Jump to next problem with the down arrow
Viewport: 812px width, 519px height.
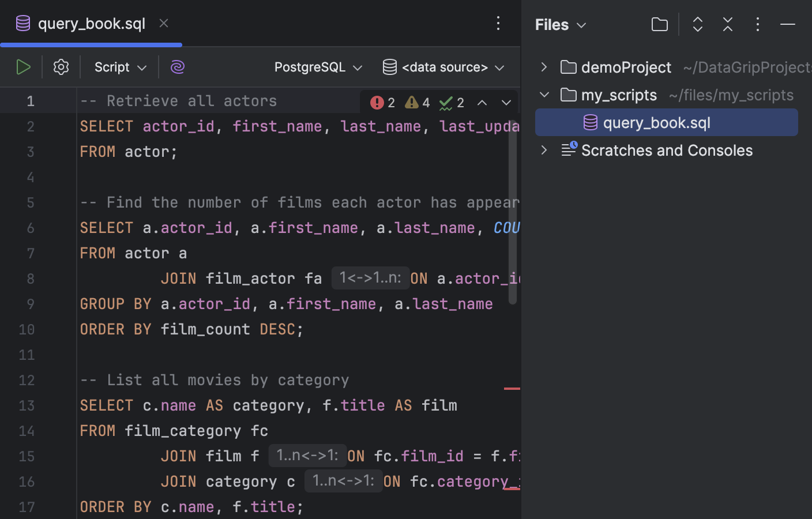(506, 102)
